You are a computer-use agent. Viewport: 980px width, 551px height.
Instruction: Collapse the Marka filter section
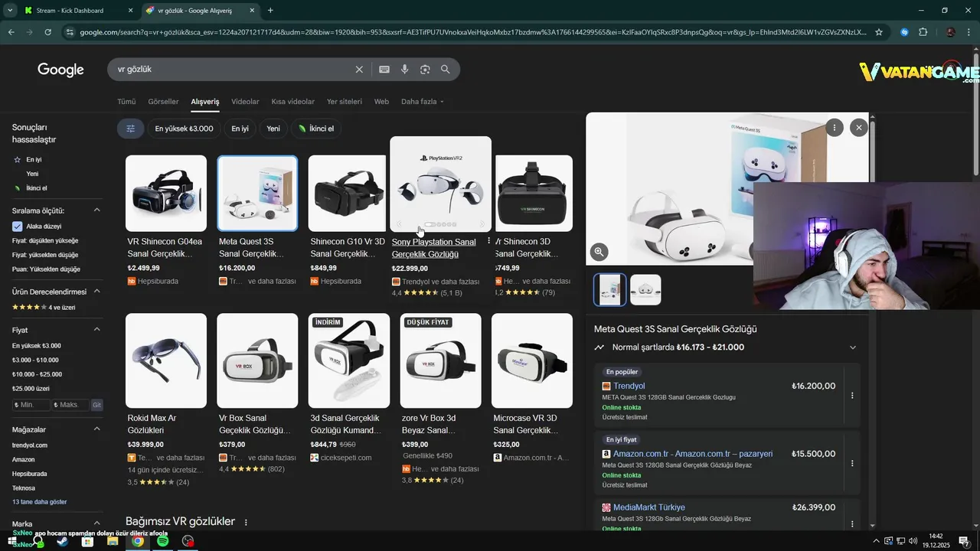(x=97, y=524)
